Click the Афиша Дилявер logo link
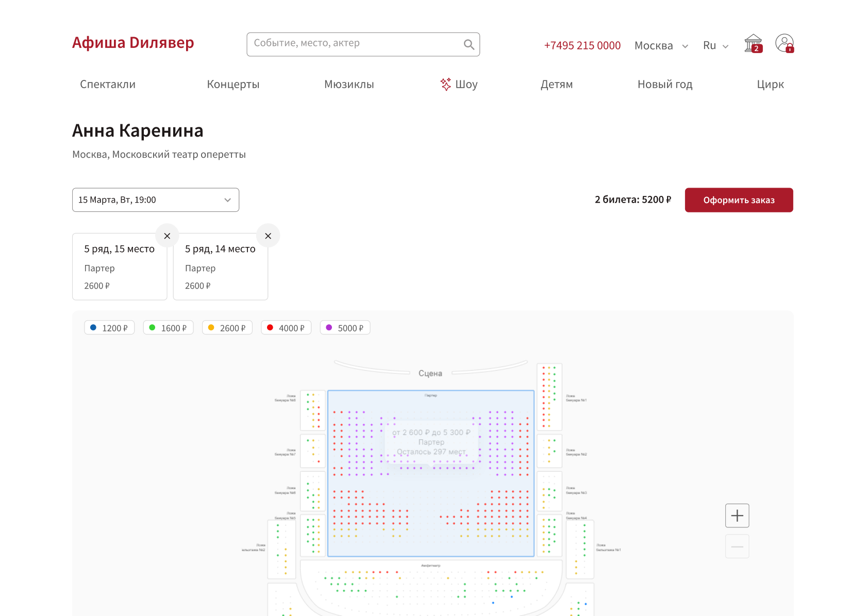Viewport: 866px width, 616px height. pyautogui.click(x=133, y=43)
